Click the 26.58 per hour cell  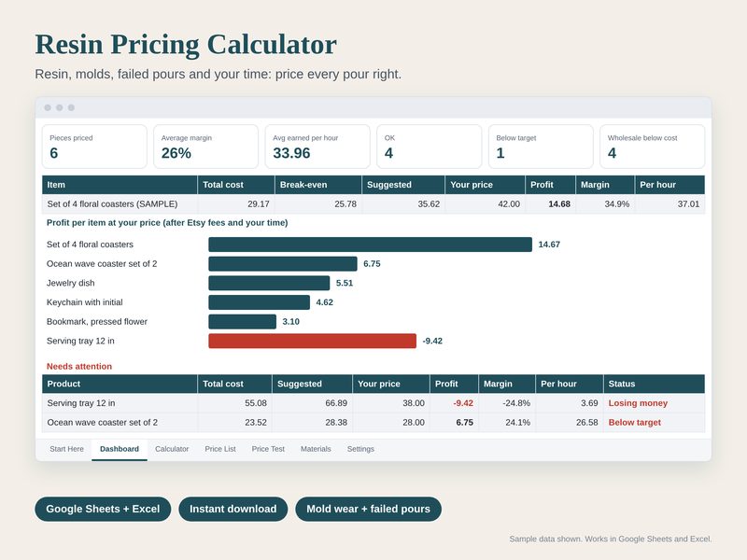click(x=570, y=423)
